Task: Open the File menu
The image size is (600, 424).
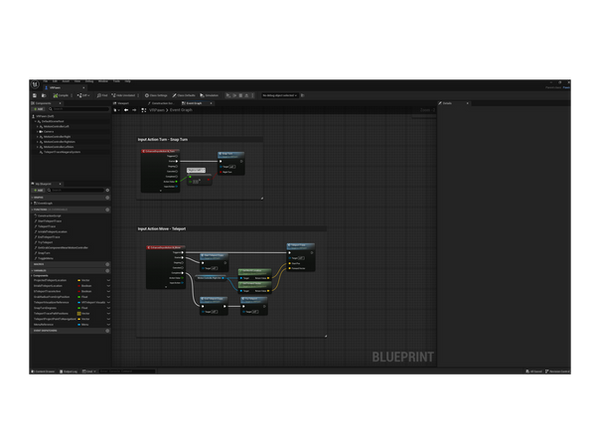Action: tap(46, 81)
